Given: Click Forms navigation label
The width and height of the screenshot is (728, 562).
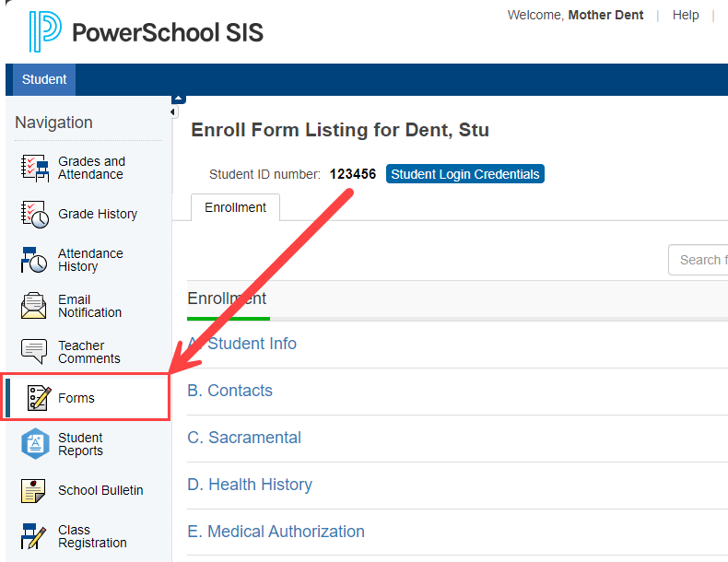Looking at the screenshot, I should 76,398.
